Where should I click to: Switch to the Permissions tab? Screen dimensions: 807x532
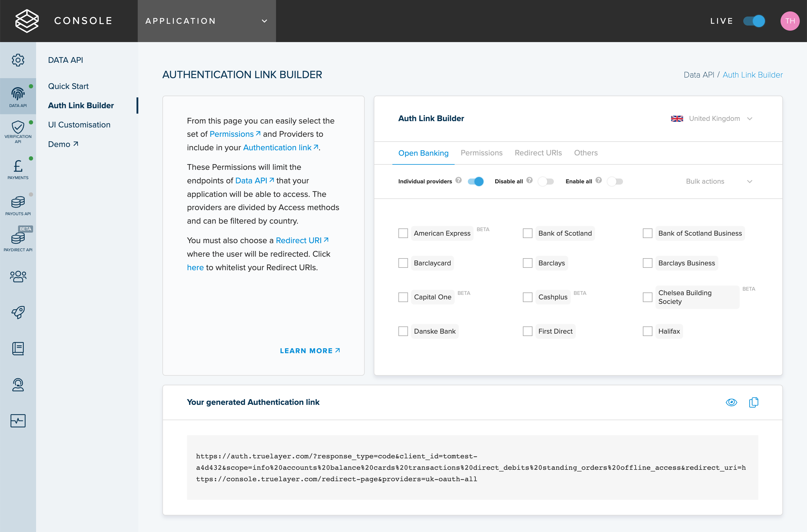point(481,153)
